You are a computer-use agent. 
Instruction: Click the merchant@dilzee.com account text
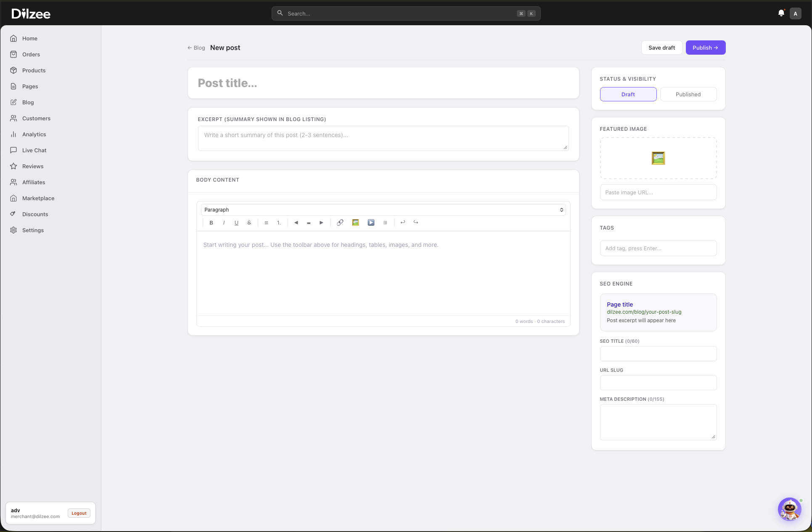35,516
